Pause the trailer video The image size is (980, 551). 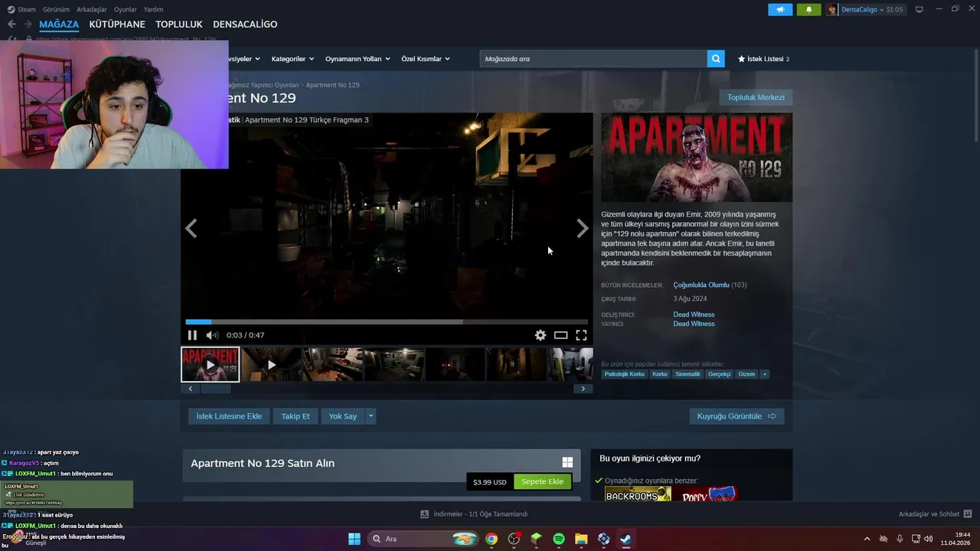[x=192, y=335]
